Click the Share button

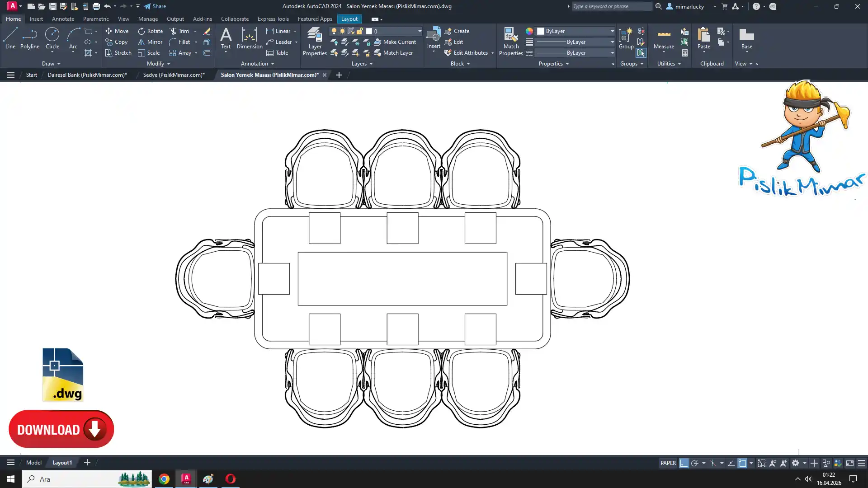coord(155,6)
